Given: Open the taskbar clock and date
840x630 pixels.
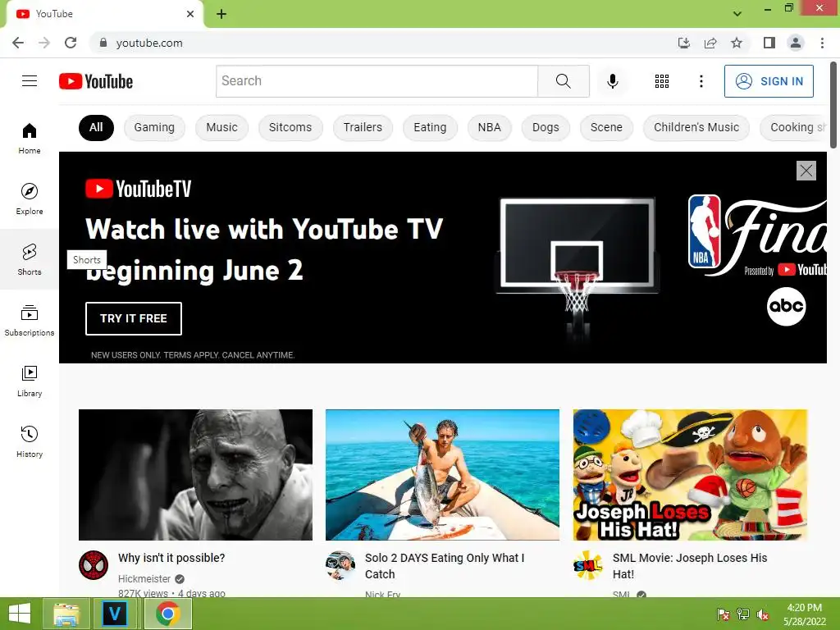Looking at the screenshot, I should pos(805,614).
